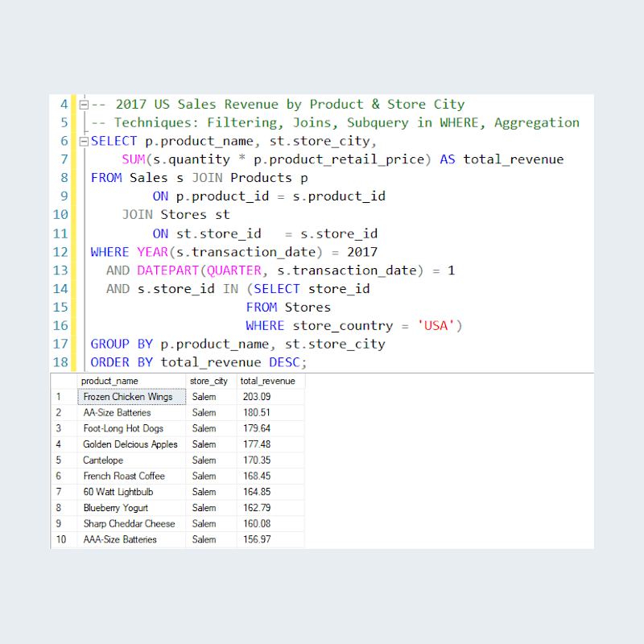644x644 pixels.
Task: Click revenue value 162.79
Action: click(257, 508)
